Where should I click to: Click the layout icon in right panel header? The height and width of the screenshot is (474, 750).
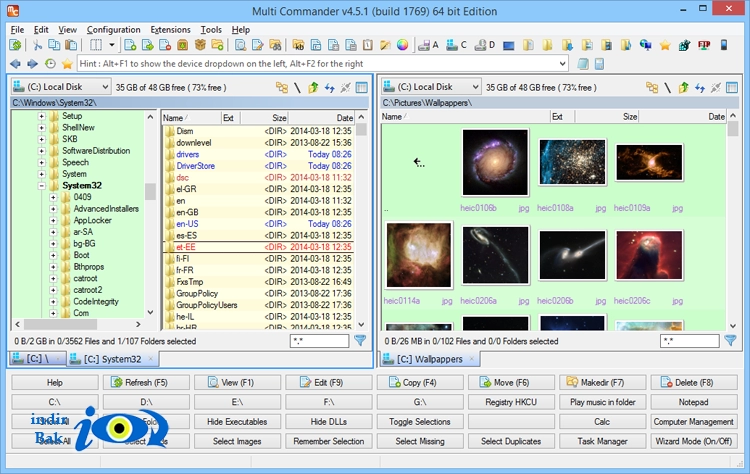click(732, 87)
